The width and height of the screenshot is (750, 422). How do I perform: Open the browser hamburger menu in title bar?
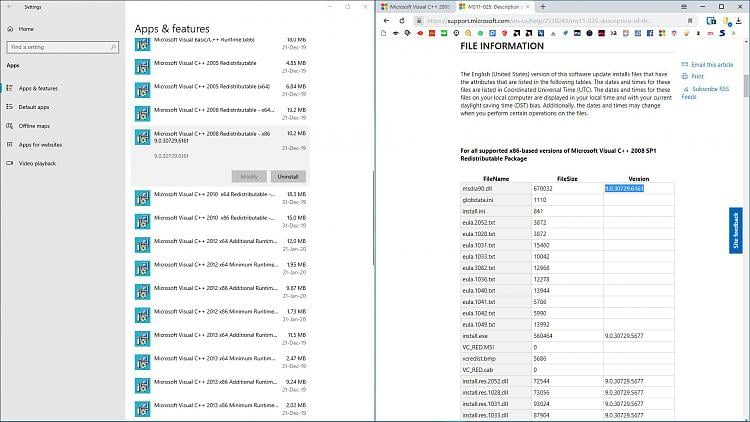pos(684,7)
